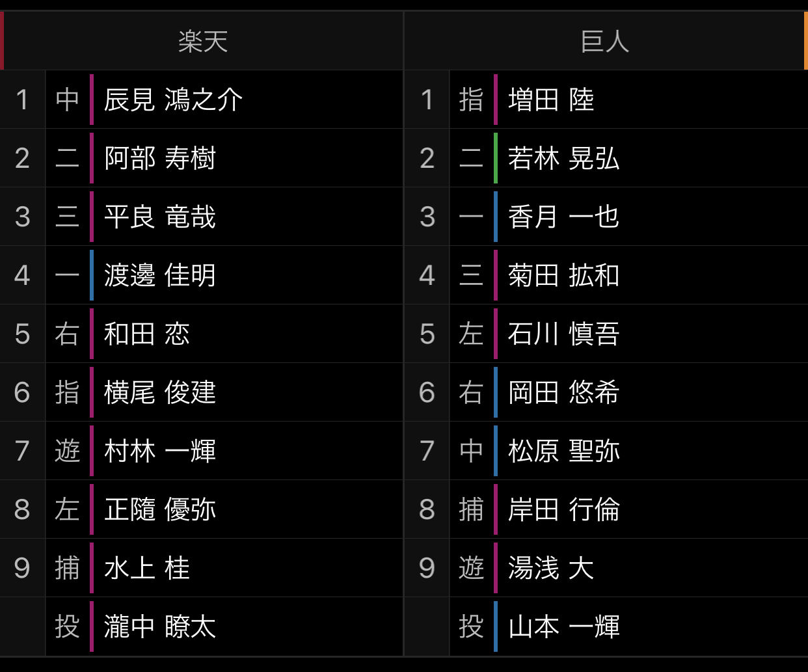808x672 pixels.
Task: Open player 香月 一也
Action: (563, 217)
